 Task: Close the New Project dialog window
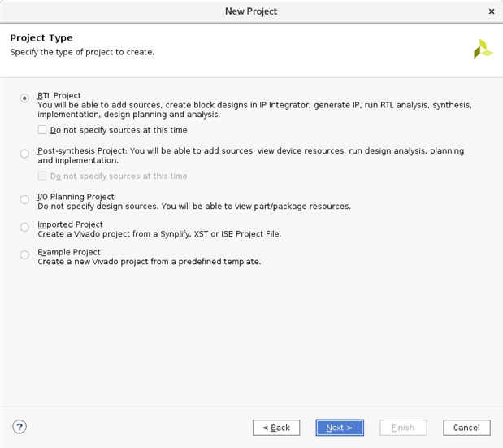492,11
